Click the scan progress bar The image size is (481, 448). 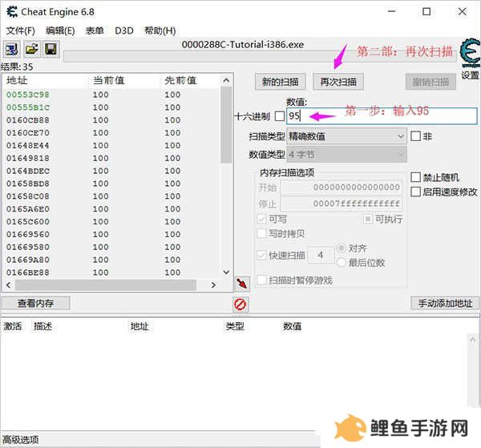pos(260,57)
